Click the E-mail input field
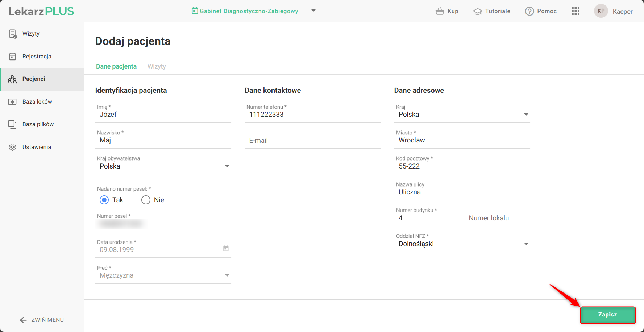Image resolution: width=644 pixels, height=332 pixels. click(x=312, y=141)
